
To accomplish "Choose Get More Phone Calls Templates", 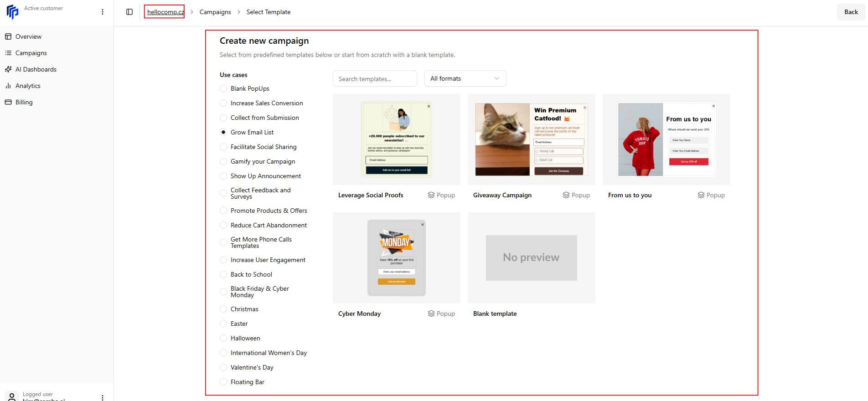I will (x=223, y=242).
